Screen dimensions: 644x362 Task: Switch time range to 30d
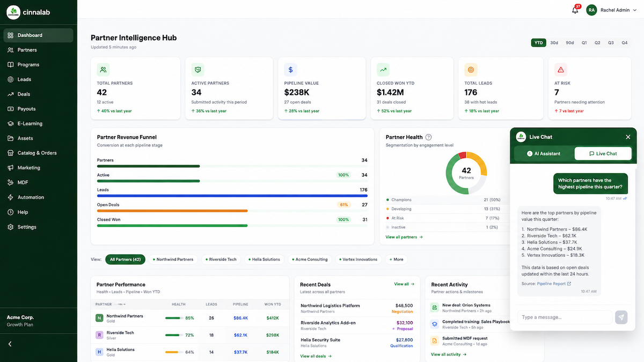tap(554, 43)
